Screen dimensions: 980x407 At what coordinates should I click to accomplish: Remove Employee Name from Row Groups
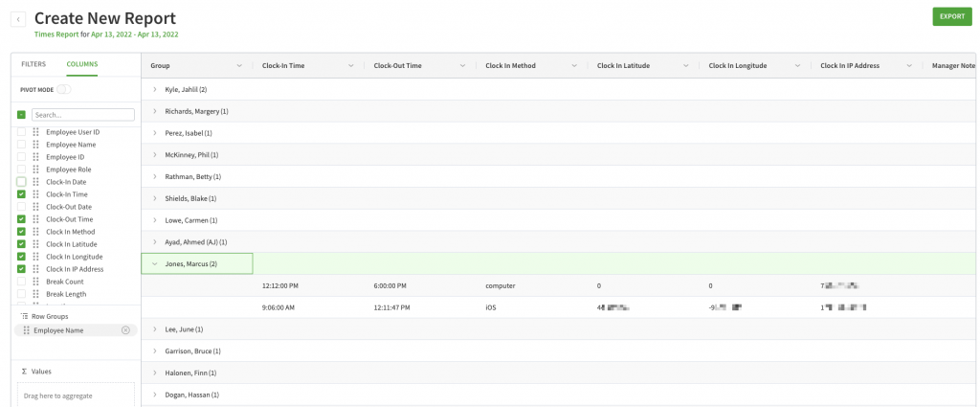125,330
